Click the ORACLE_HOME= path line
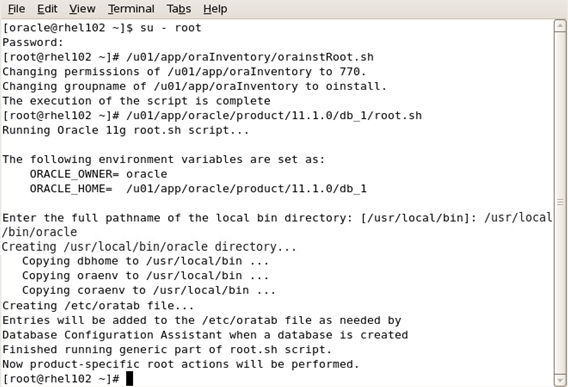Screen dimensions: 568x387 tap(198, 189)
